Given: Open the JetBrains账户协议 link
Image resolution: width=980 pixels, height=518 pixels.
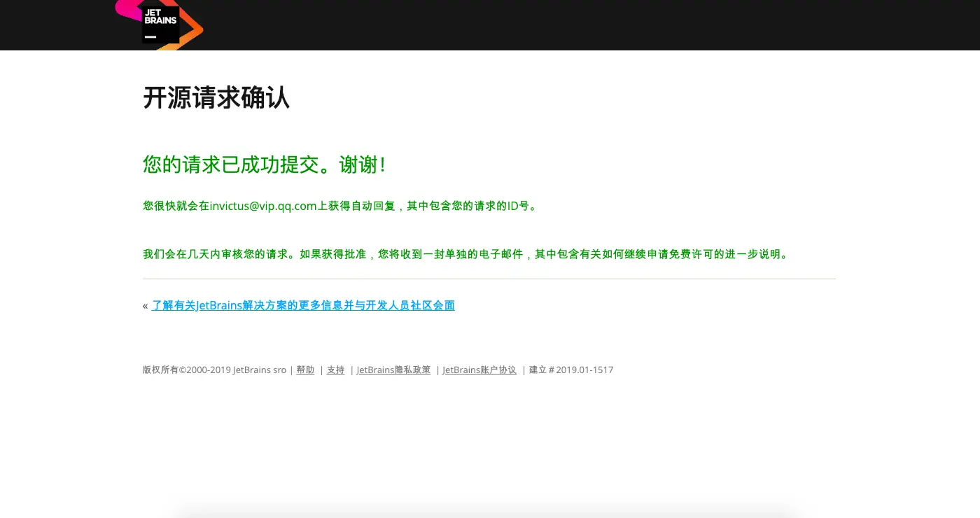Looking at the screenshot, I should coord(479,370).
